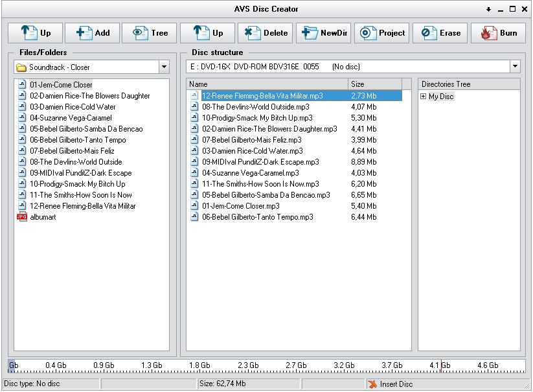The image size is (533, 392).
Task: Click the Up button beside the Delete button
Action: (x=208, y=33)
